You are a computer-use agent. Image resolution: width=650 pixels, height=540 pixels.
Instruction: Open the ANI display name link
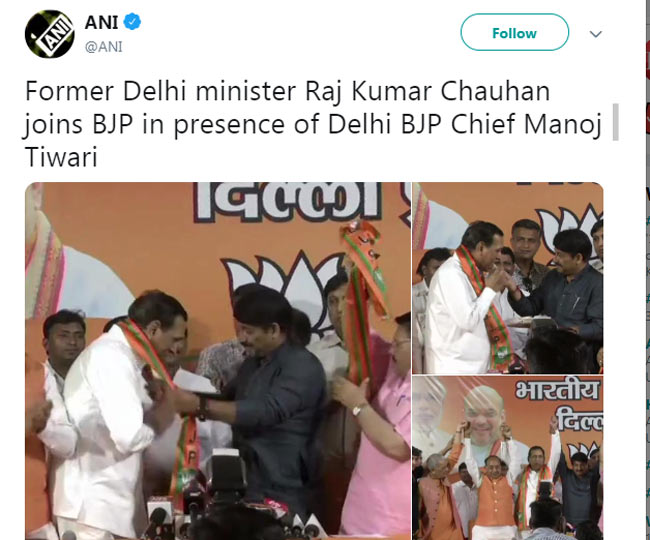click(x=102, y=22)
